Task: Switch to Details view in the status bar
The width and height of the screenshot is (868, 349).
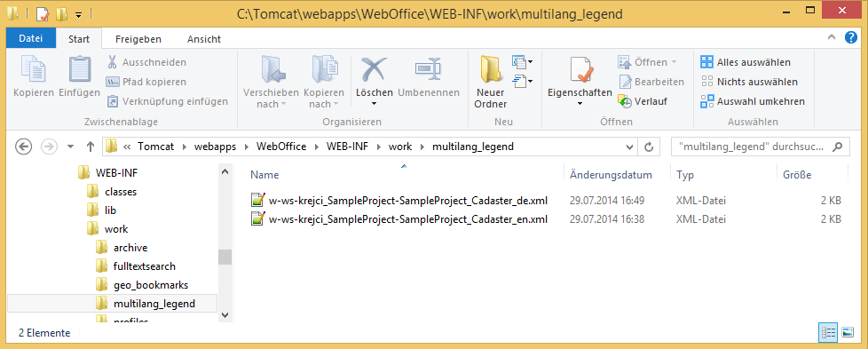Action: [828, 332]
